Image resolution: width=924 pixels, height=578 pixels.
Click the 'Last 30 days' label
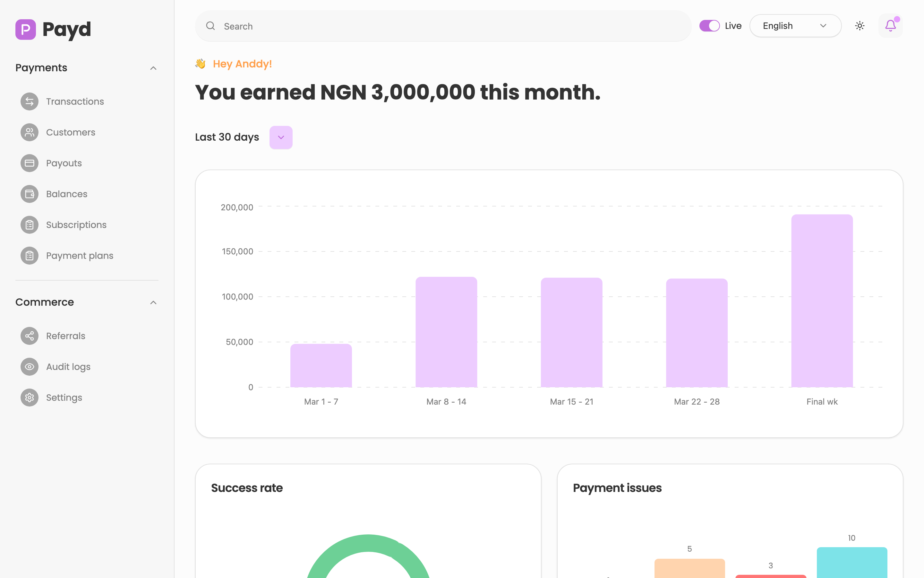(x=227, y=137)
